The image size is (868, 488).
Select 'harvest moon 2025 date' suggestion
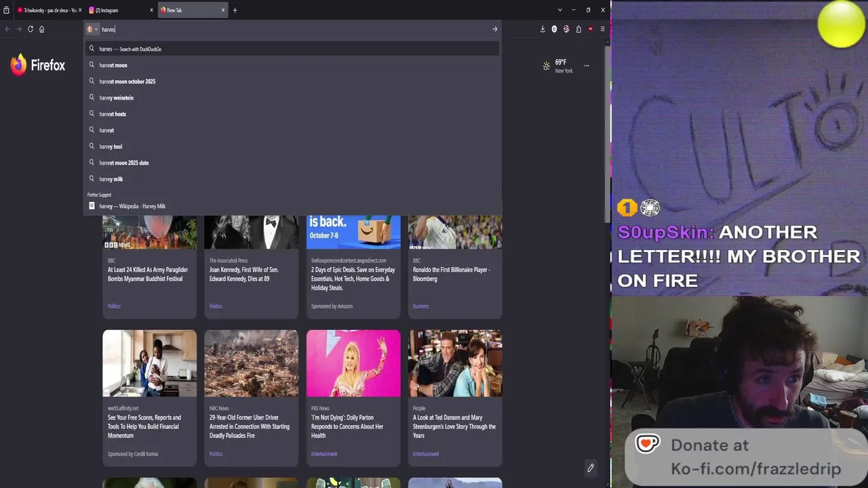coord(292,163)
